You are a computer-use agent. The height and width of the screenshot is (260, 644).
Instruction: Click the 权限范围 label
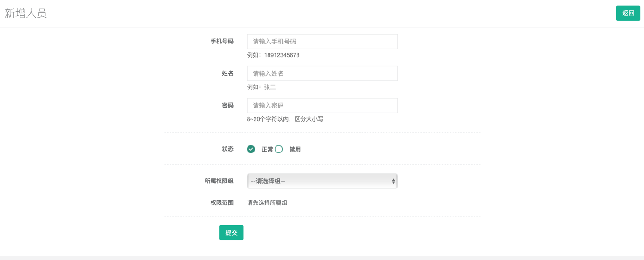click(x=222, y=203)
